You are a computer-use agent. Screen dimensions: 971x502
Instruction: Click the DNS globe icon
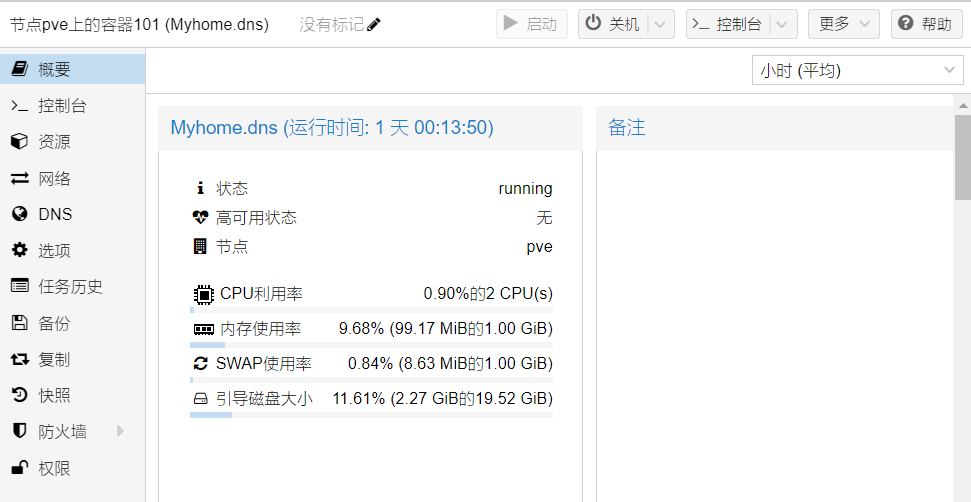(20, 214)
